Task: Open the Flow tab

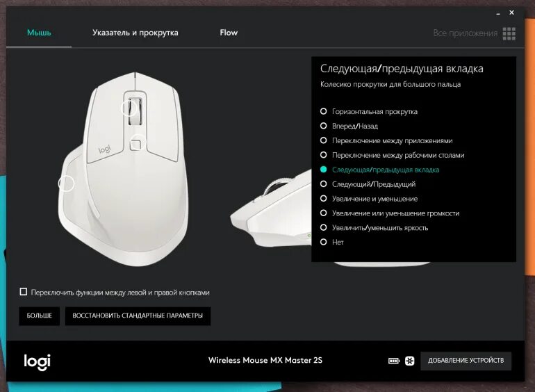Action: (229, 33)
